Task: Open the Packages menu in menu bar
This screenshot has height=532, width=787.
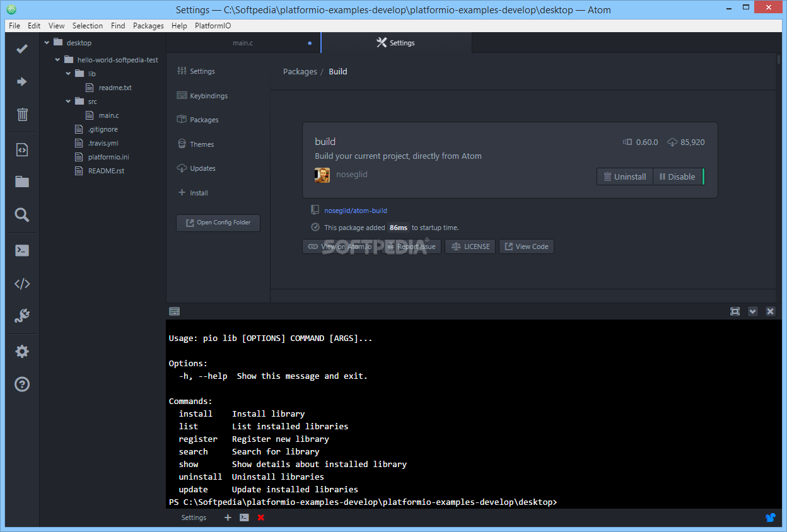Action: pyautogui.click(x=148, y=26)
